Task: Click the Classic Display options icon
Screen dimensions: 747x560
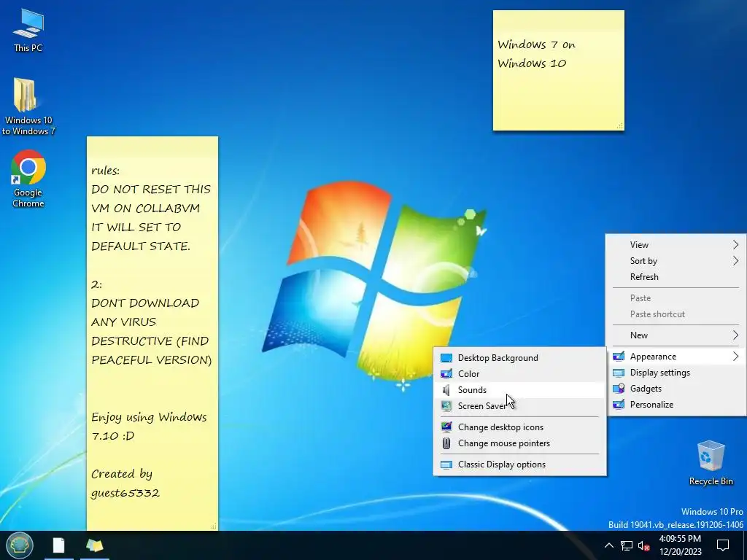Action: tap(446, 464)
